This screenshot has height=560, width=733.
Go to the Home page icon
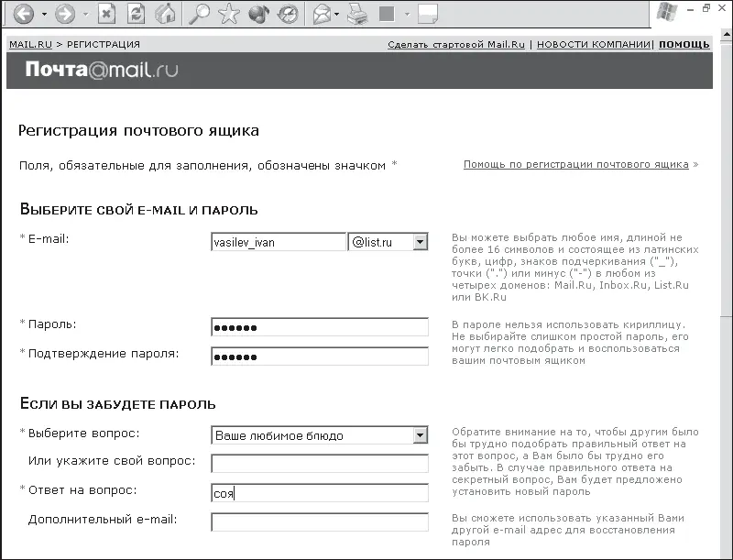pyautogui.click(x=165, y=15)
